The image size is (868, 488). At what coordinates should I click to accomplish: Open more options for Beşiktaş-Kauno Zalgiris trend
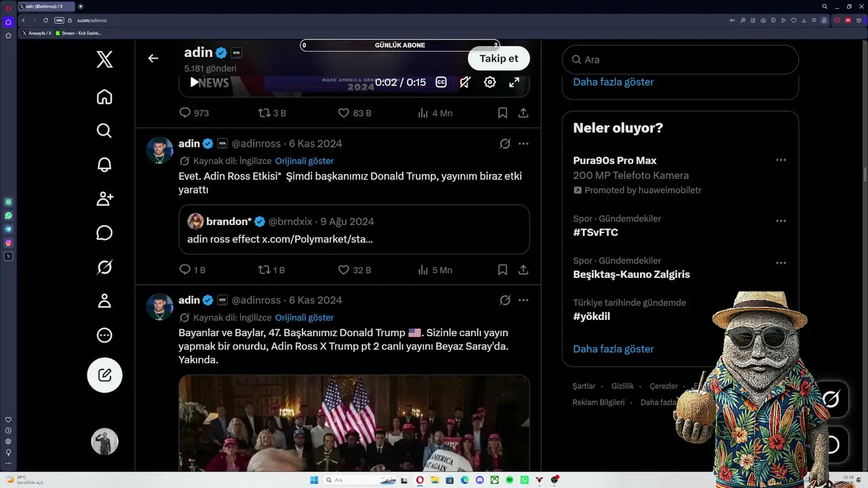(x=781, y=264)
